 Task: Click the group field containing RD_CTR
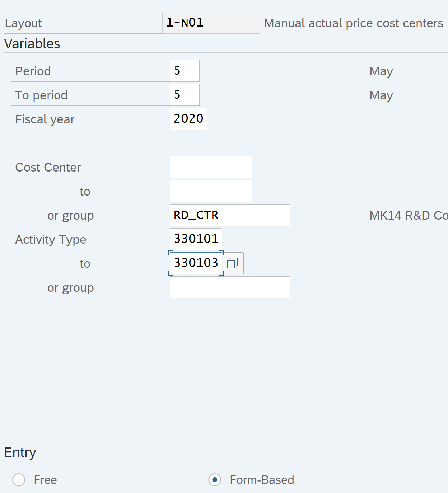(x=229, y=215)
